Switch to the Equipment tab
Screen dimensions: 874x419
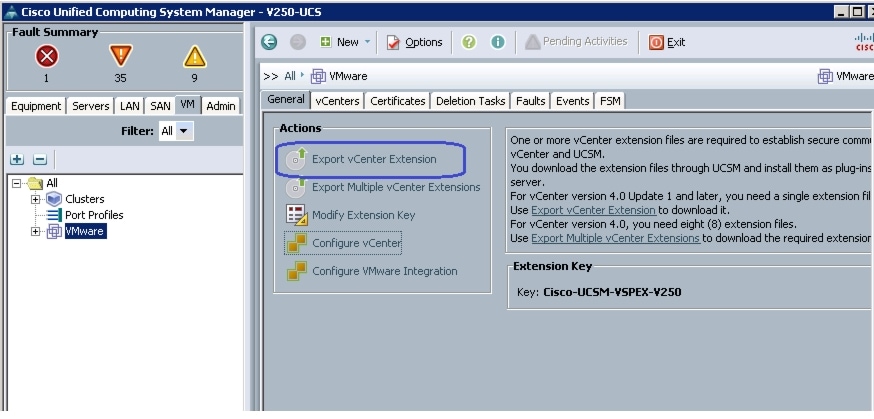[36, 106]
